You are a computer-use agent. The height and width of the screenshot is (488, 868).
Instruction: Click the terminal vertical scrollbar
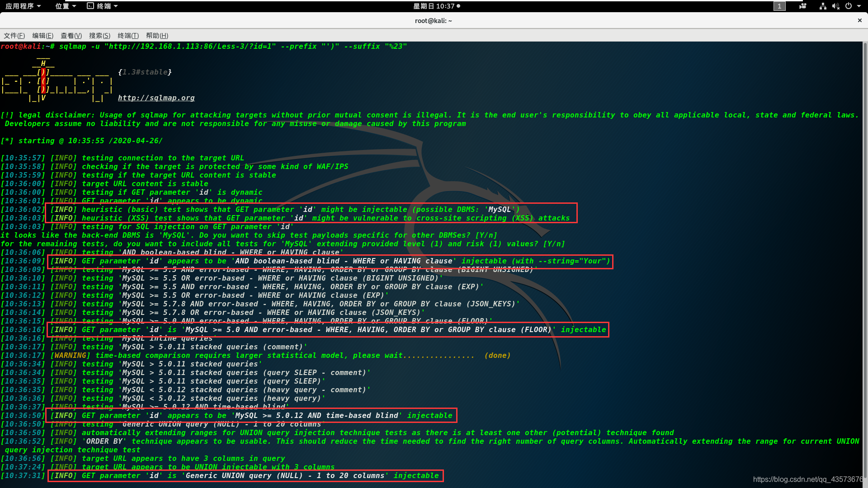(x=865, y=262)
